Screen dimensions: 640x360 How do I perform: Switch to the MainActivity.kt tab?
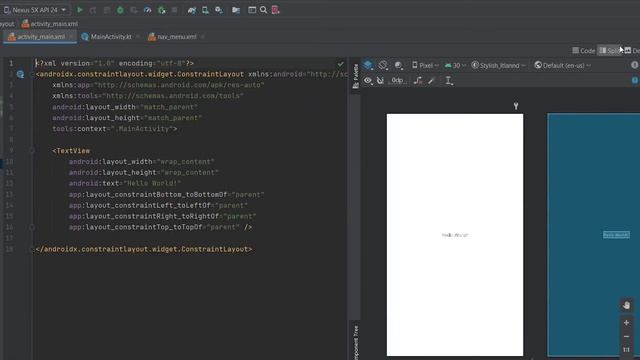pos(107,37)
